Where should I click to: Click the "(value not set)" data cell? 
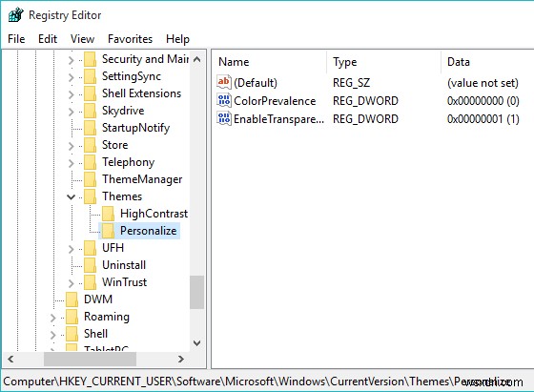click(483, 83)
